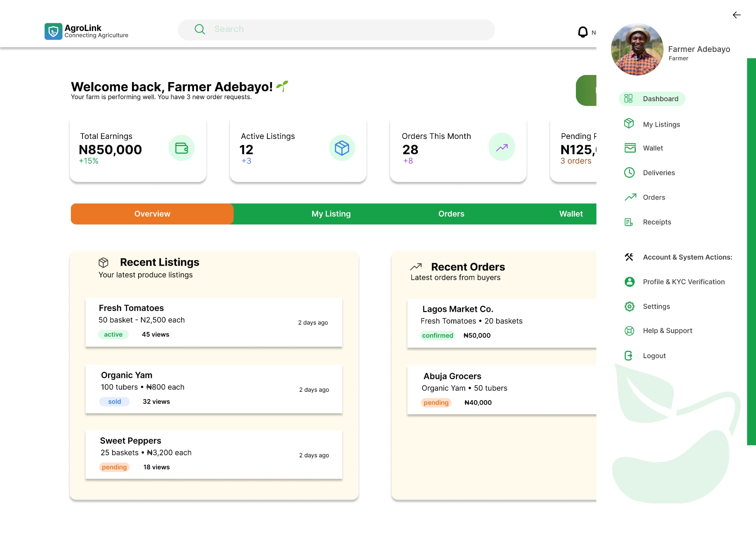Click the Logout option
This screenshot has width=756, height=537.
pos(654,356)
